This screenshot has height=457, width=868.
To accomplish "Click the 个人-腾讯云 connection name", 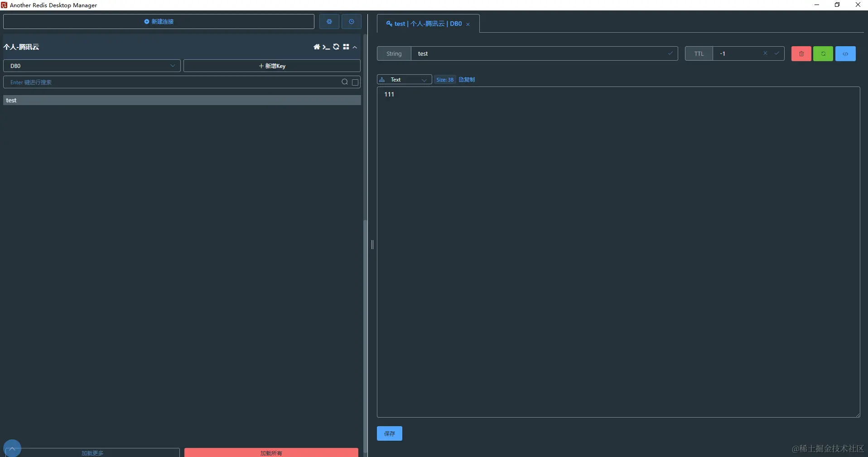I will 21,47.
